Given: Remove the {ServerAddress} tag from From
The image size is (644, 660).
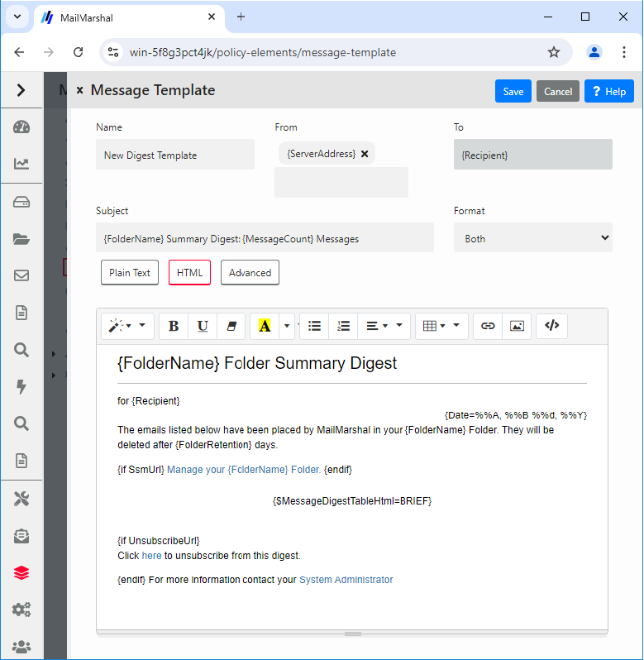Looking at the screenshot, I should pyautogui.click(x=365, y=154).
